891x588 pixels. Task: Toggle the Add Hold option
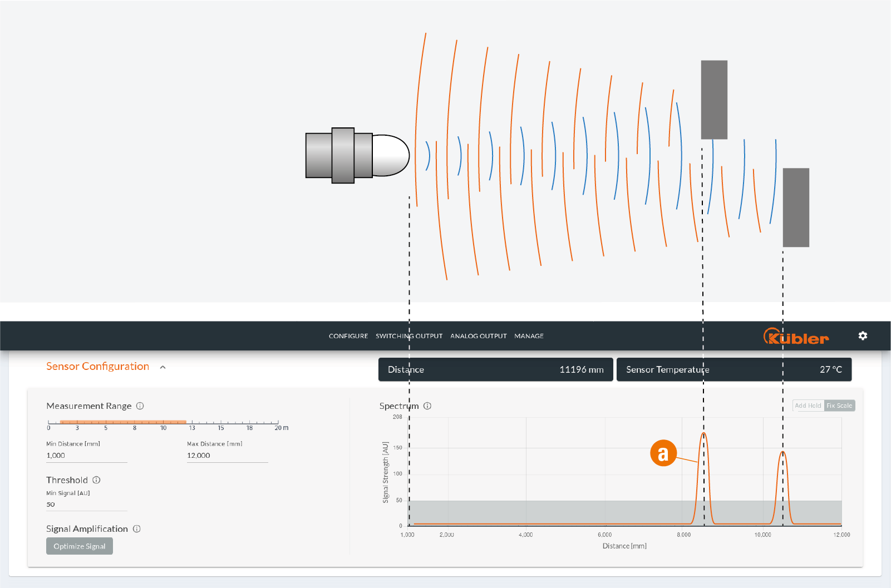808,406
